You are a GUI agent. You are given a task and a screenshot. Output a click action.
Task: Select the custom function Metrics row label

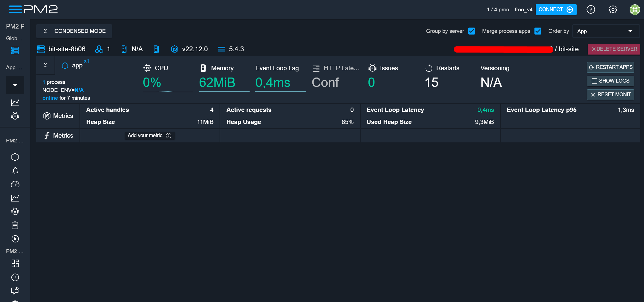coord(58,136)
